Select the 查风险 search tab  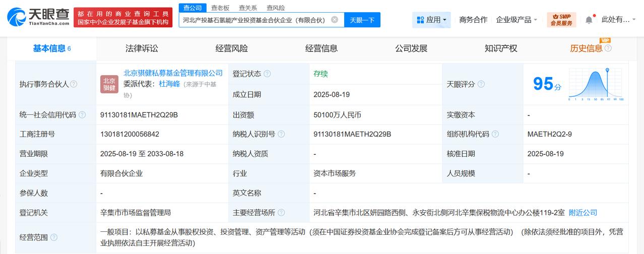tap(276, 8)
